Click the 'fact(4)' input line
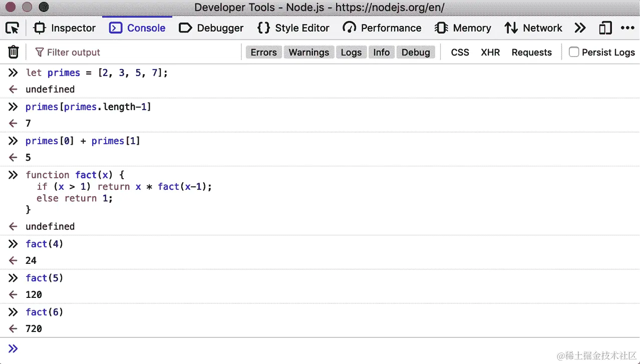This screenshot has width=640, height=364. [x=45, y=244]
